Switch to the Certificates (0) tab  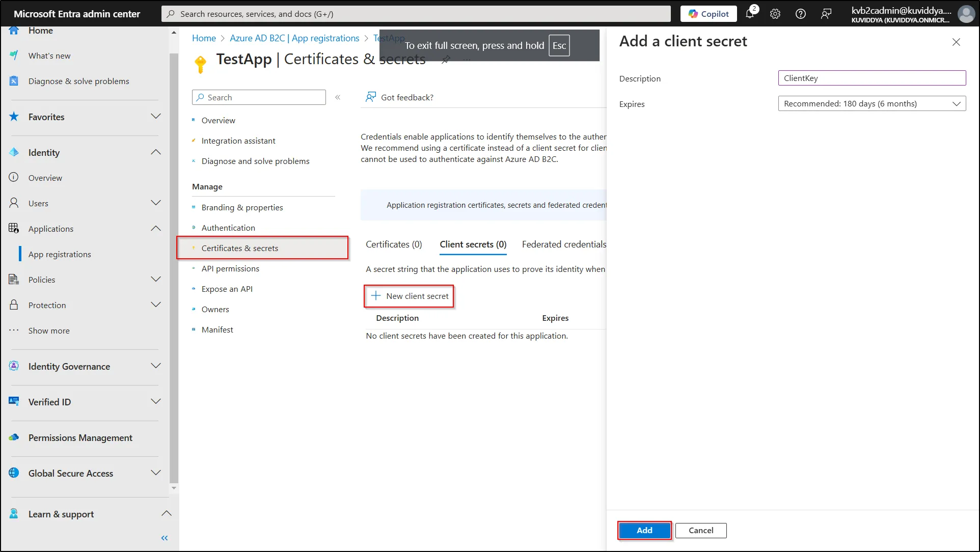tap(394, 244)
